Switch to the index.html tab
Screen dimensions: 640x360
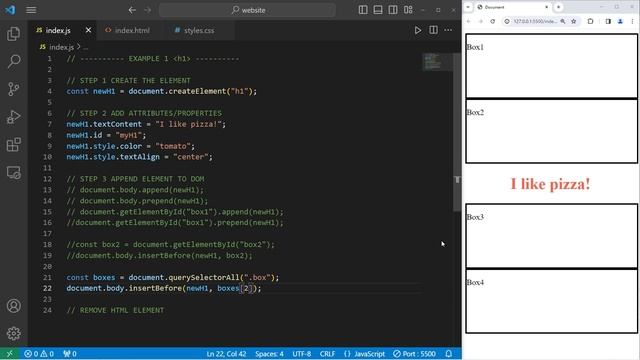pyautogui.click(x=132, y=31)
